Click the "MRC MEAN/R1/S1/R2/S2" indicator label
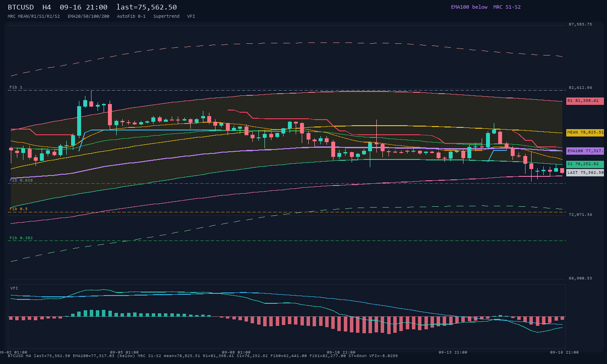The image size is (607, 364). pos(34,16)
